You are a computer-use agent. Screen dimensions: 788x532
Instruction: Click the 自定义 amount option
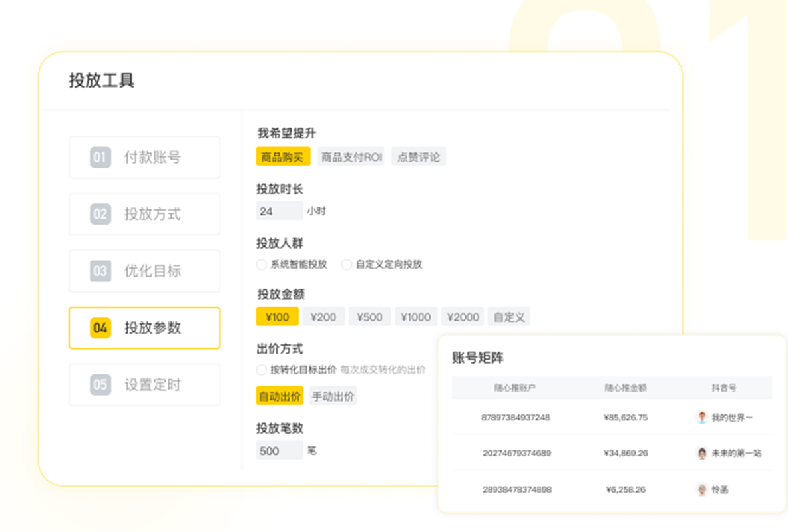pos(508,317)
